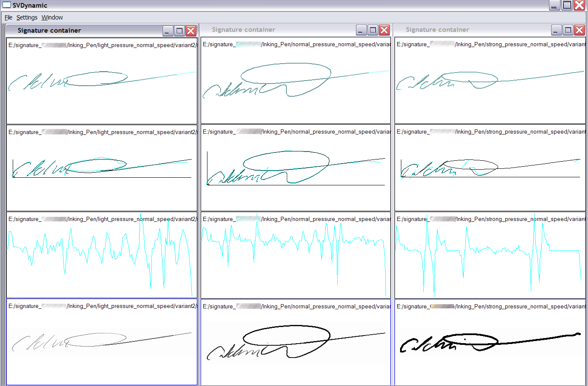
Task: Select light_pressure teal signature trace panel
Action: (102, 81)
